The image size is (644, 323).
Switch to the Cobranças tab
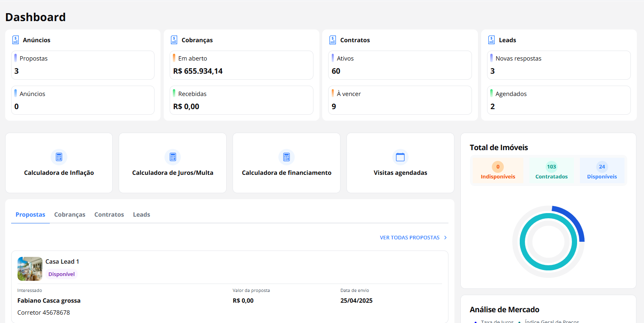point(70,215)
